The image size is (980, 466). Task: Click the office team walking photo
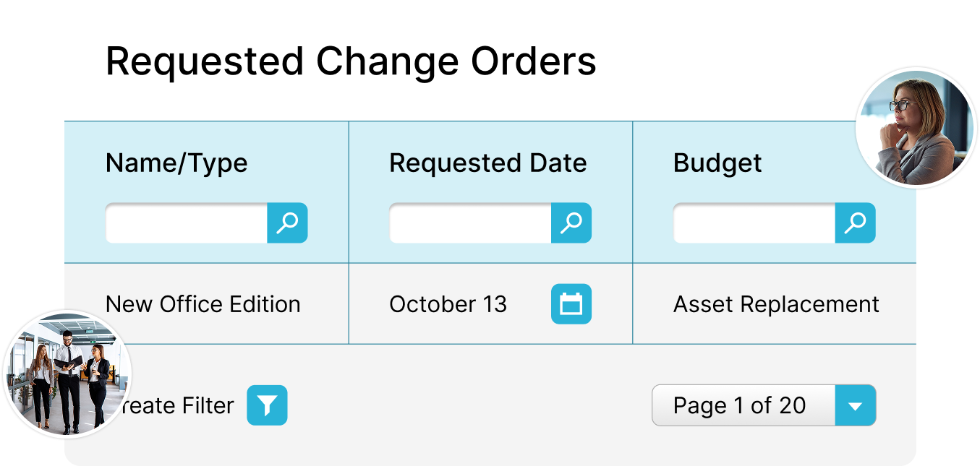(x=67, y=374)
